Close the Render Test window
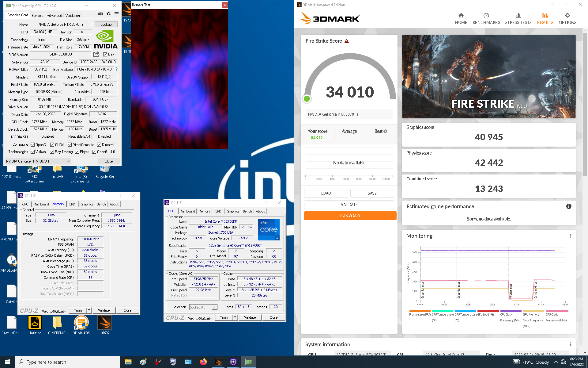Image resolution: width=588 pixels, height=368 pixels. point(225,5)
